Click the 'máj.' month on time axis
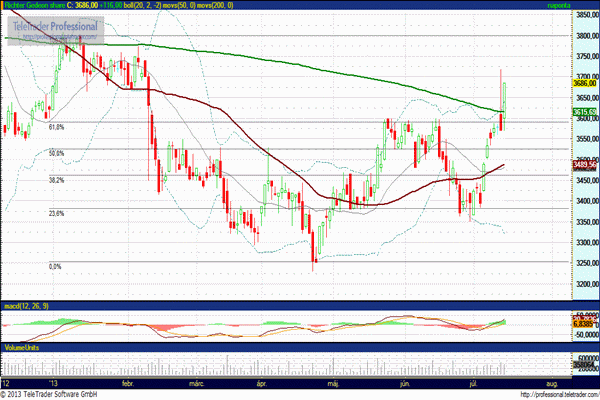 point(333,383)
